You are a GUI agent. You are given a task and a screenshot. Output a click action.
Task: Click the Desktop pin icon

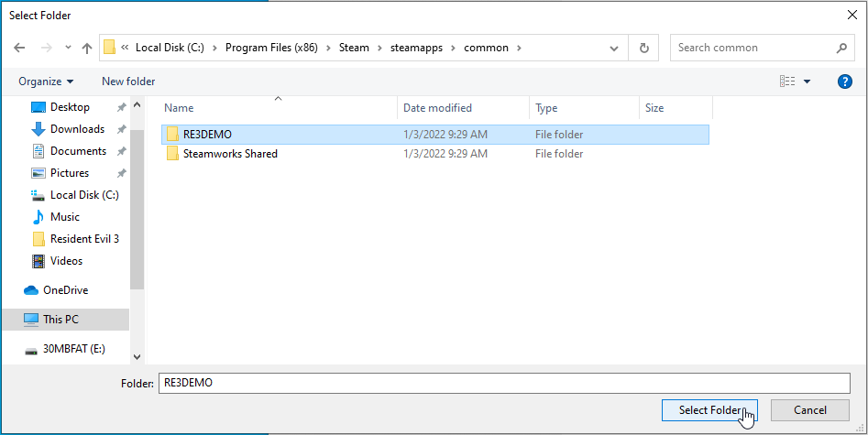point(121,107)
